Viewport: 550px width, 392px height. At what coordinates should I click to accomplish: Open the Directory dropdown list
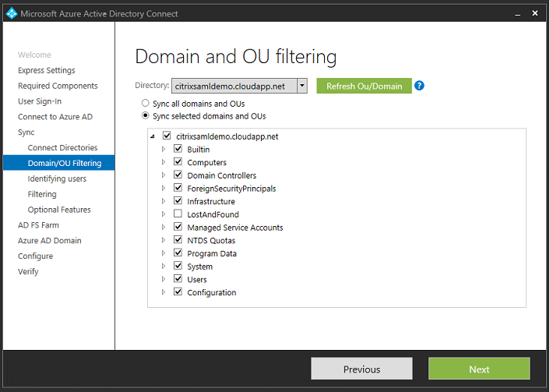coord(302,86)
